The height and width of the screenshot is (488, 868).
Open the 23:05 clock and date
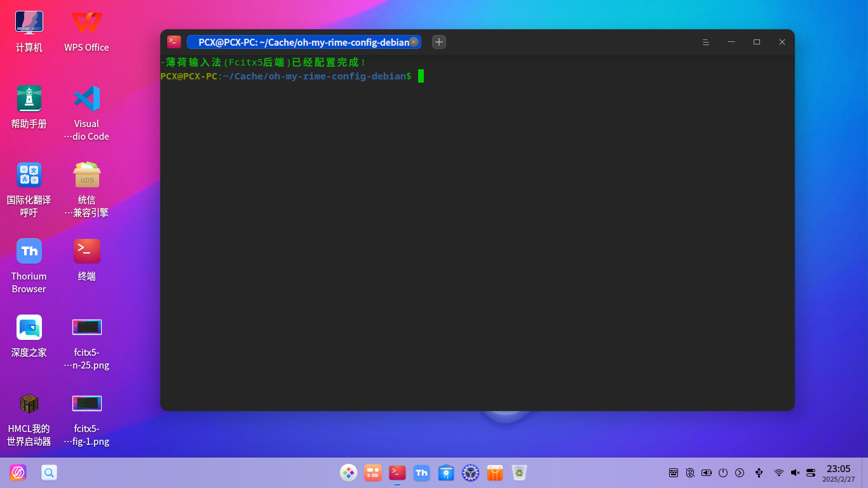839,473
